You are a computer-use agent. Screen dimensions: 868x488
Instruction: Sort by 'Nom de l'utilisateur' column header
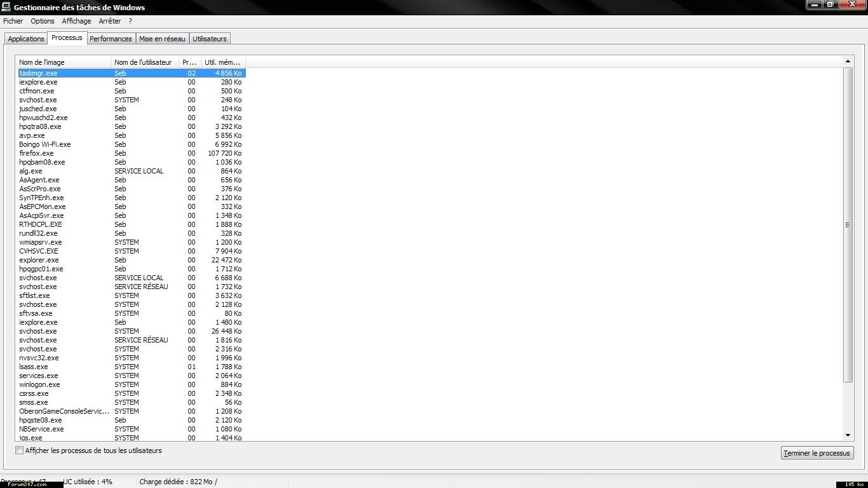(x=145, y=62)
